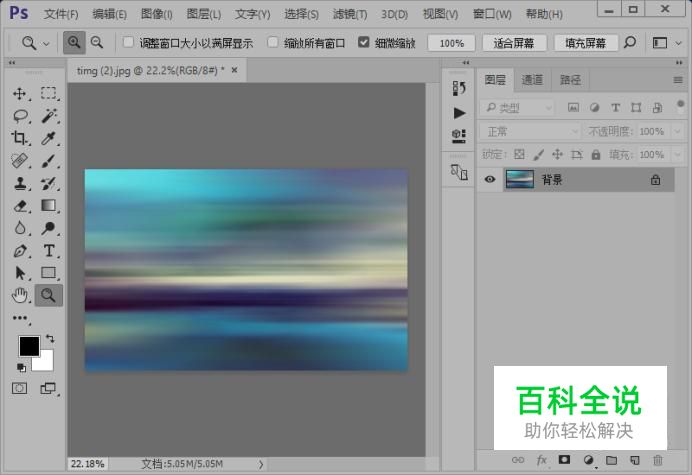Add a layer mask
Image resolution: width=692 pixels, height=475 pixels.
pos(564,460)
